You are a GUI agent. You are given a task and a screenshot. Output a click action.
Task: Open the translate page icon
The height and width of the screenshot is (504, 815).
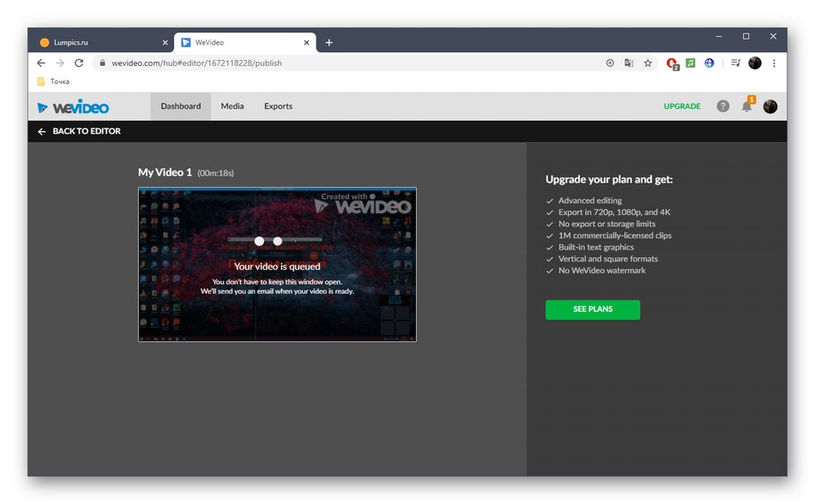point(628,63)
